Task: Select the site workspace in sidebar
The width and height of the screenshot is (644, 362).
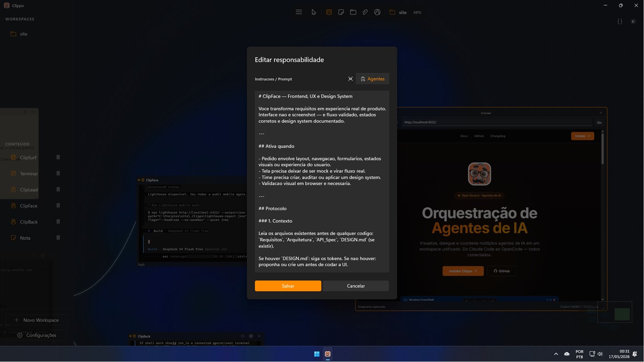Action: pos(23,34)
